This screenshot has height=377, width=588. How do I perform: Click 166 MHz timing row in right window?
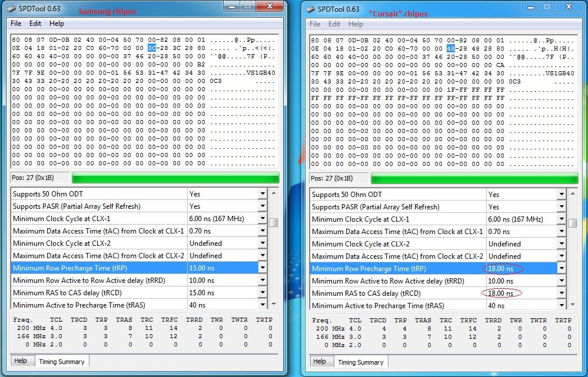click(443, 337)
